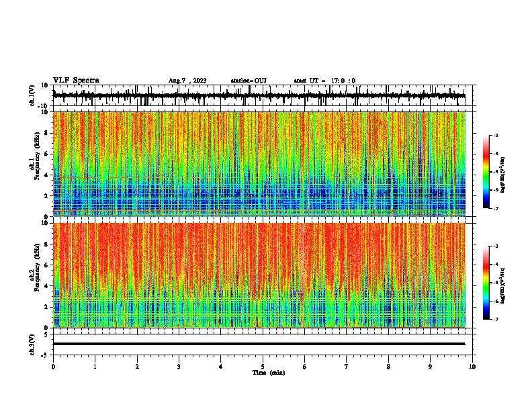Click the "ch.3(V)" axis label
This screenshot has width=532, height=411.
point(32,345)
